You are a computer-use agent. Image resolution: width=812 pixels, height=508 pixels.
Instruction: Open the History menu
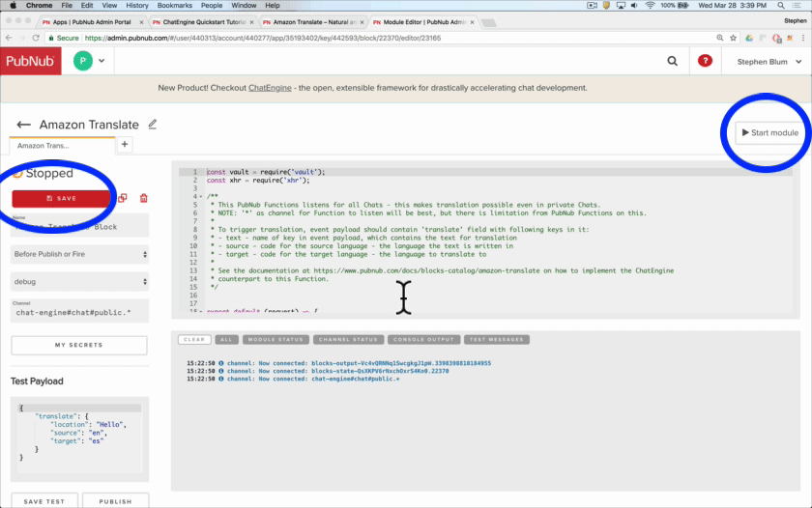click(137, 5)
